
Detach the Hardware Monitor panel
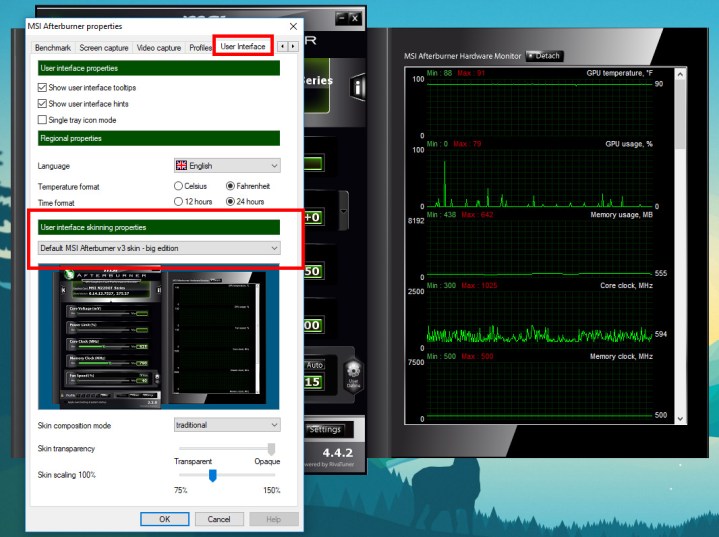tap(544, 56)
